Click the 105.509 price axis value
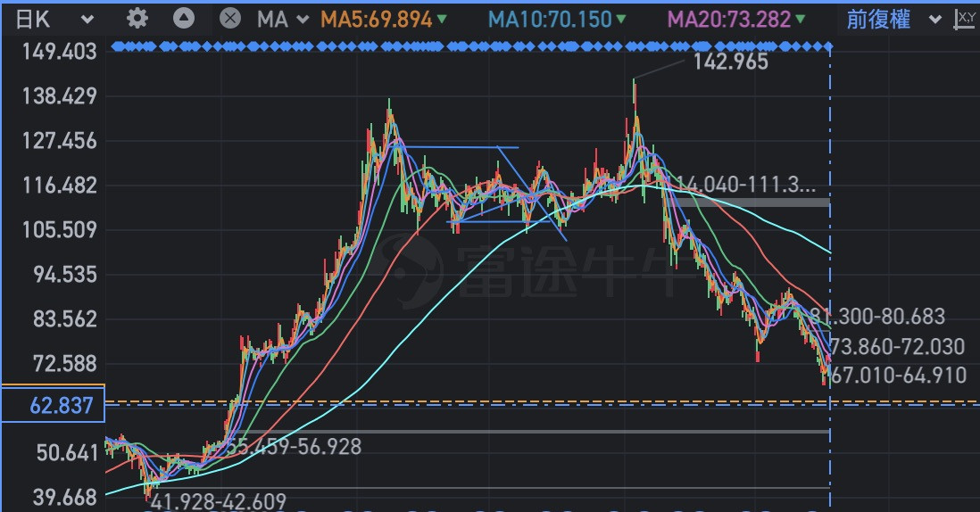980x512 pixels. click(x=60, y=230)
